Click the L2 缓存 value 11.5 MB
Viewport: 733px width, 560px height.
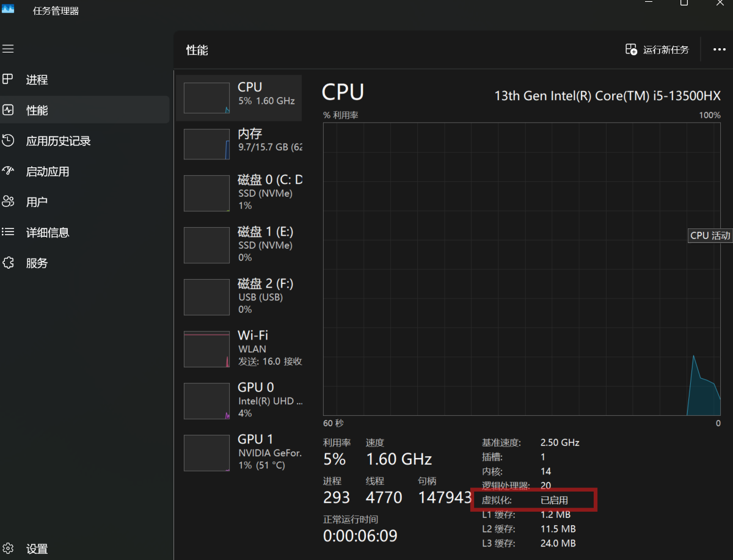coord(558,529)
